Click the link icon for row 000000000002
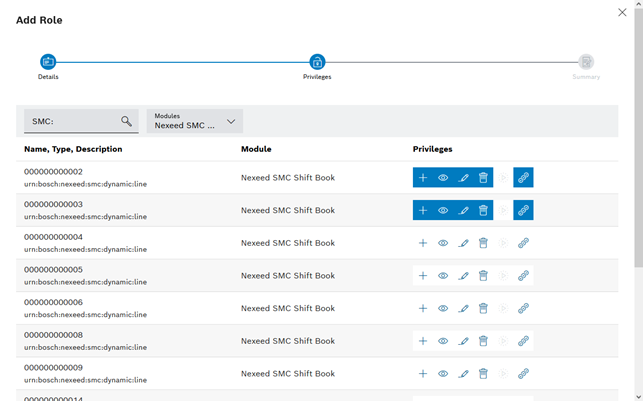643x401 pixels. tap(523, 178)
